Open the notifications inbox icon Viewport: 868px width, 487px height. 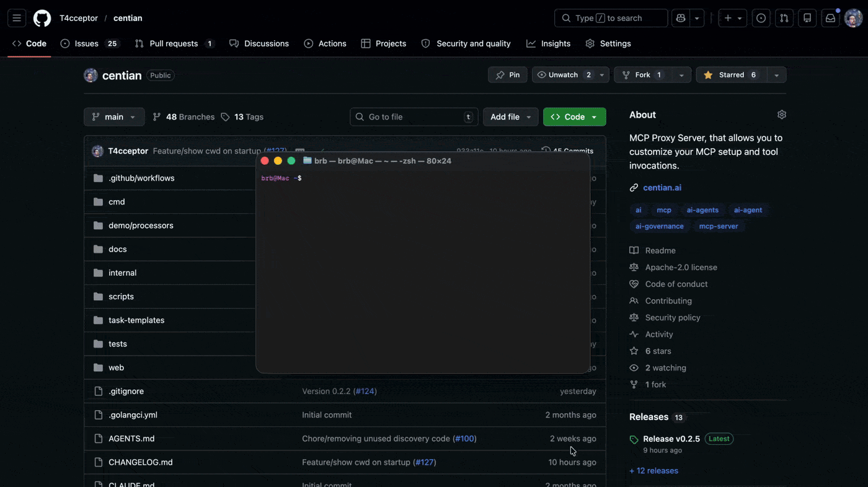click(x=830, y=18)
